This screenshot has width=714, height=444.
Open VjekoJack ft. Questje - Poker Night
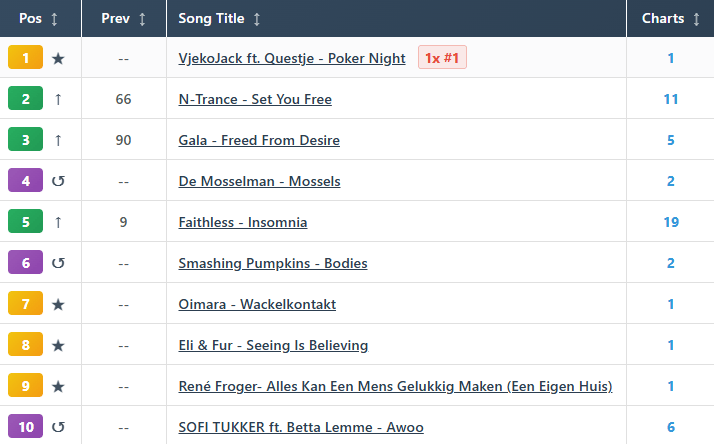[x=292, y=58]
